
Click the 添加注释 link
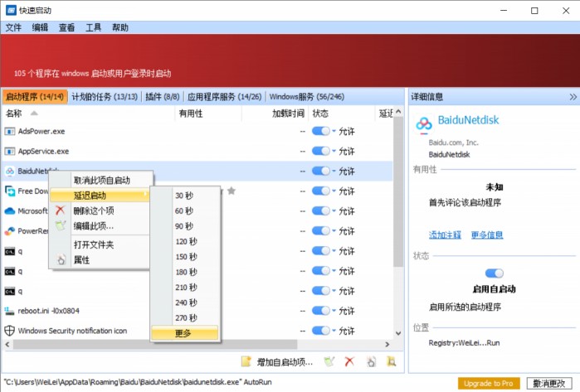pos(444,235)
